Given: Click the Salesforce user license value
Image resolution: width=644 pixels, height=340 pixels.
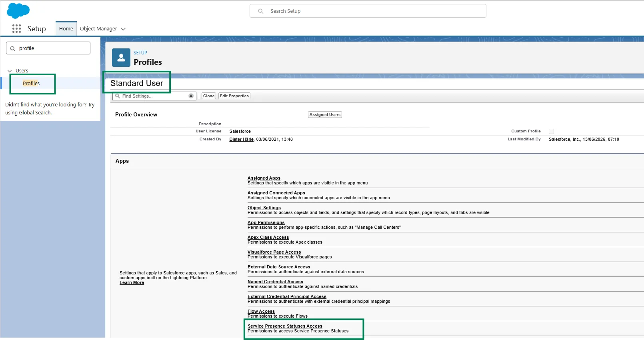Looking at the screenshot, I should point(240,131).
